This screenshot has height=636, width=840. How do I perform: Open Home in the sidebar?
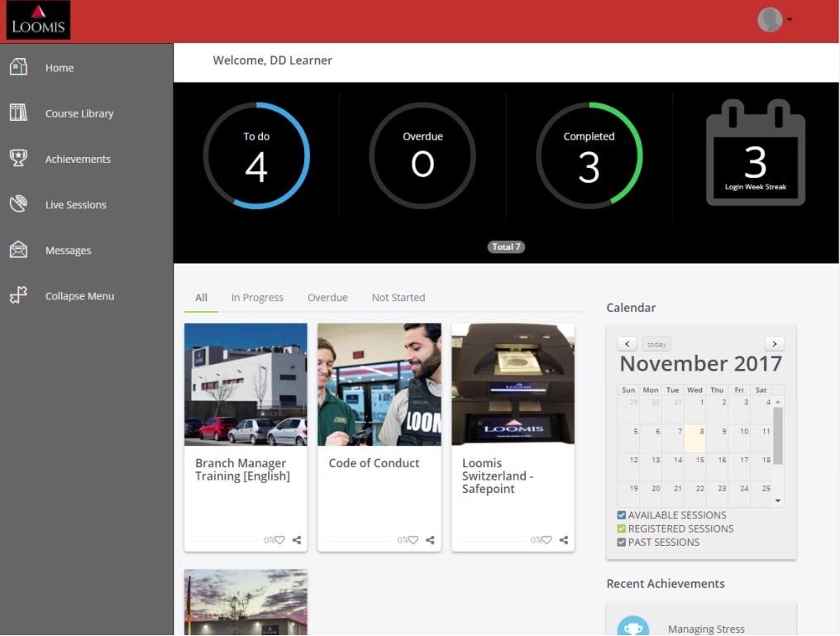click(x=60, y=68)
